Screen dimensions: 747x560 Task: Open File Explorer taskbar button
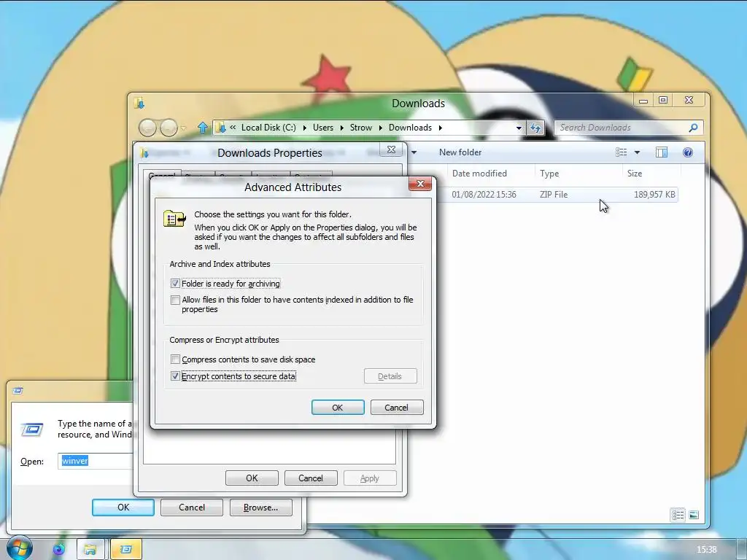(x=90, y=550)
